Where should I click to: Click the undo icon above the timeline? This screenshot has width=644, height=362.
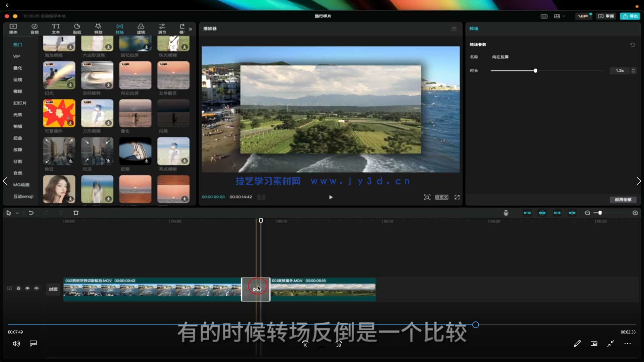coord(31,213)
